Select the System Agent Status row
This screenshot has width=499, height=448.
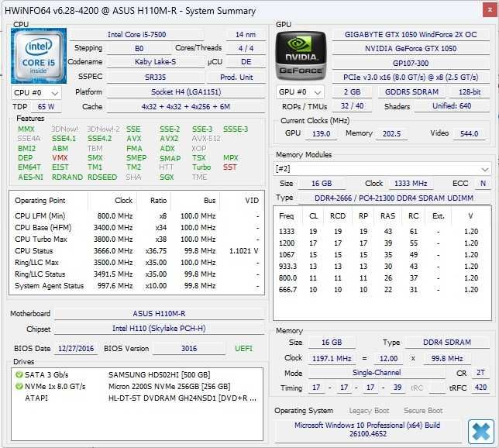click(137, 285)
